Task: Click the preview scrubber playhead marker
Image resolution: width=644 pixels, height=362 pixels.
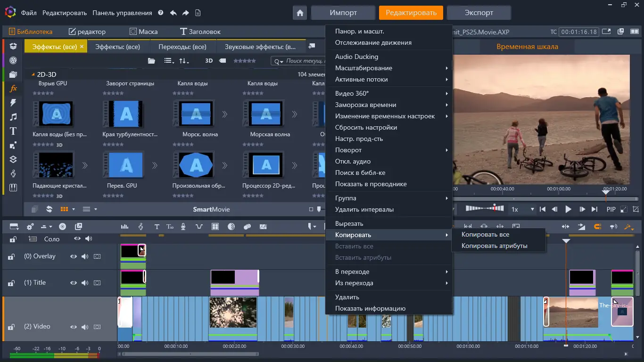Action: click(606, 192)
